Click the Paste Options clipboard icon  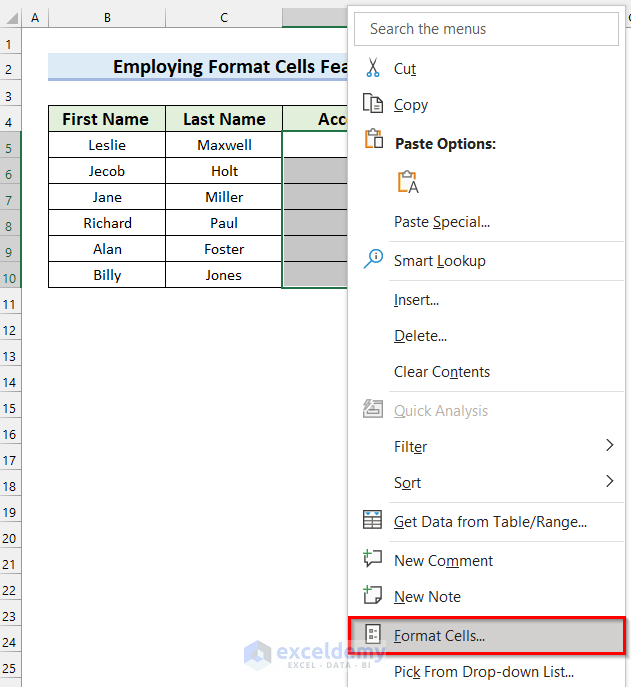tap(373, 140)
